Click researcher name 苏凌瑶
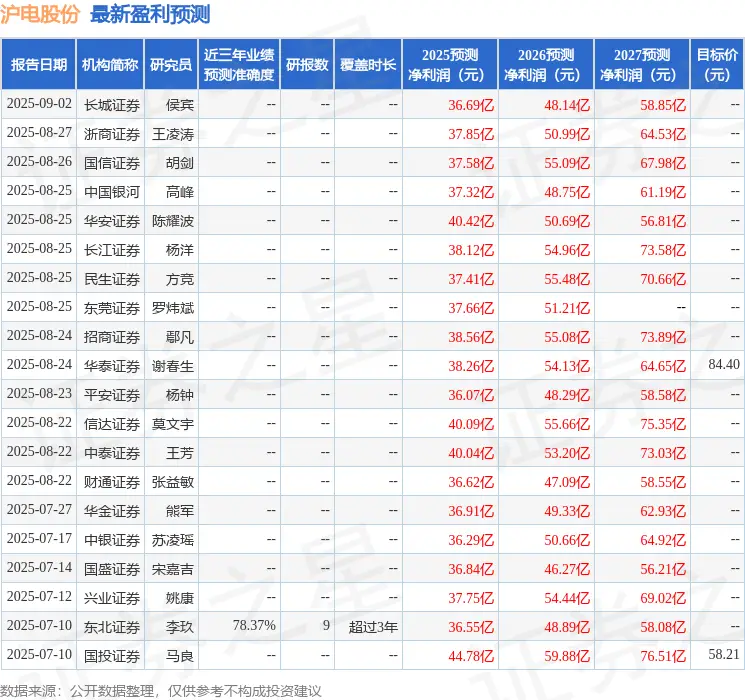The image size is (745, 700). (173, 540)
